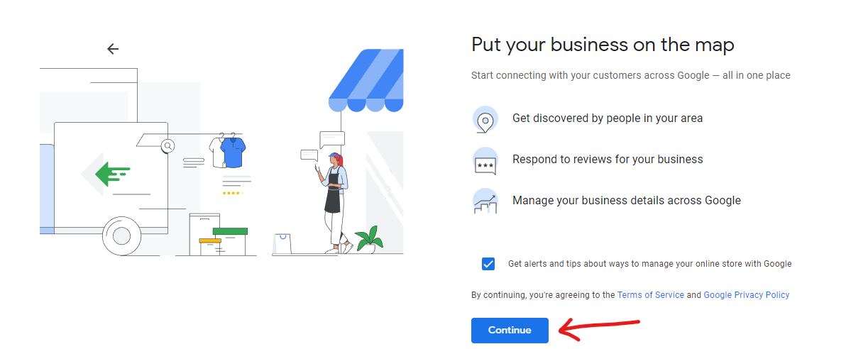Image resolution: width=868 pixels, height=349 pixels.
Task: Click the 'Get alerts and tips' checkbox label
Action: click(649, 264)
